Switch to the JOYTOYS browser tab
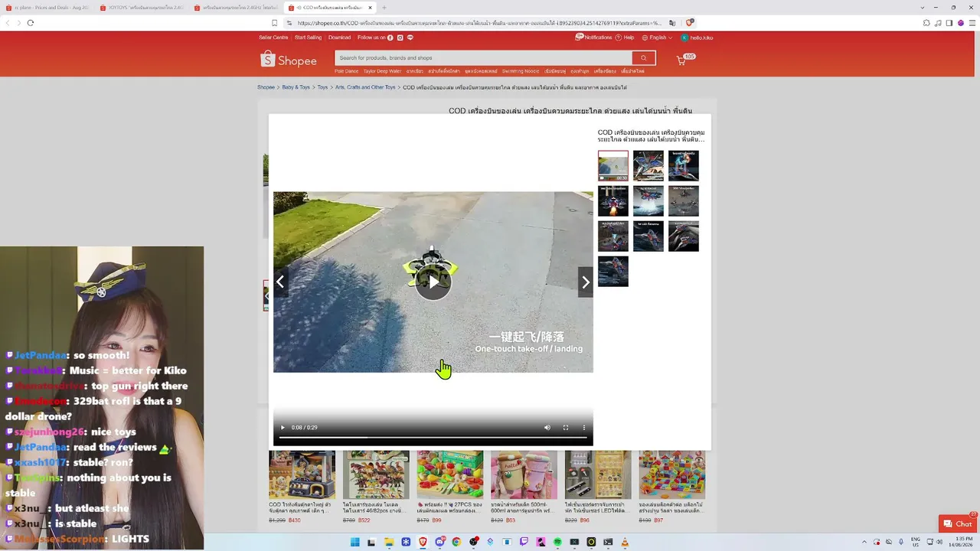Screen dimensions: 980x551 pos(142,8)
